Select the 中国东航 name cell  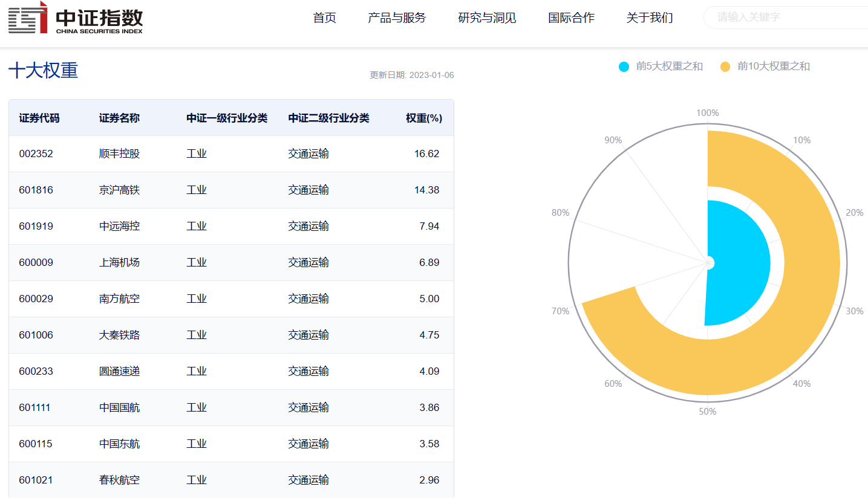point(119,444)
